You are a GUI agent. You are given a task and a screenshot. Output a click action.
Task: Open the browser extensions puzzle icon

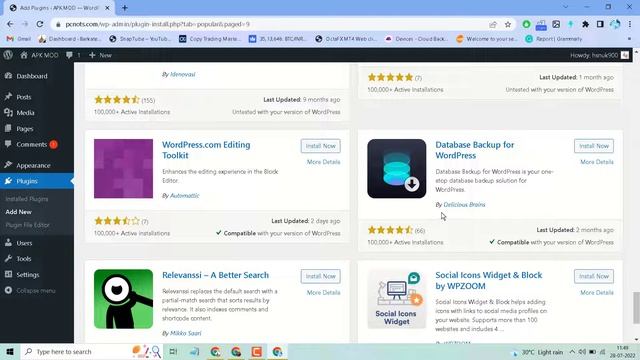click(x=585, y=24)
